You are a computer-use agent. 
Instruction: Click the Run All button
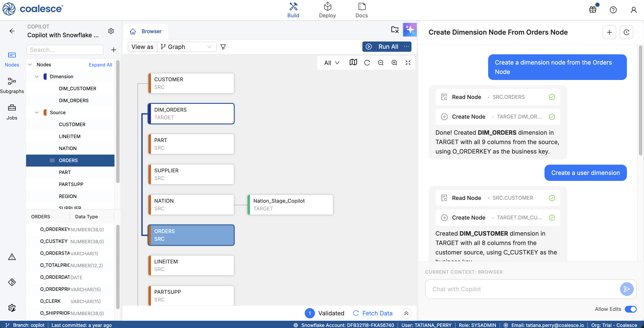click(382, 47)
